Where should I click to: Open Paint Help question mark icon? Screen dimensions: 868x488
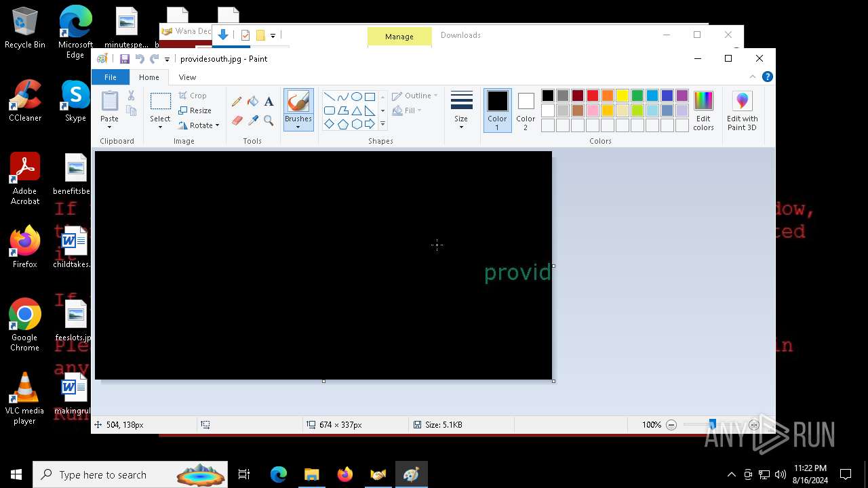click(767, 77)
